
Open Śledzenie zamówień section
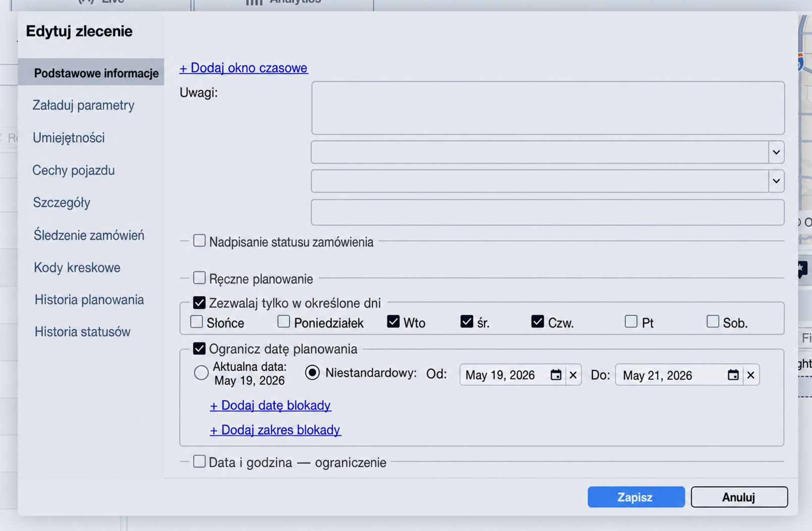pos(89,235)
